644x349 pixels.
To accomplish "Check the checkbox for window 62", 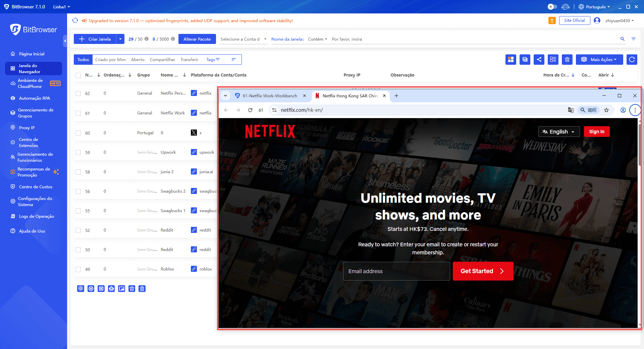I will point(78,93).
